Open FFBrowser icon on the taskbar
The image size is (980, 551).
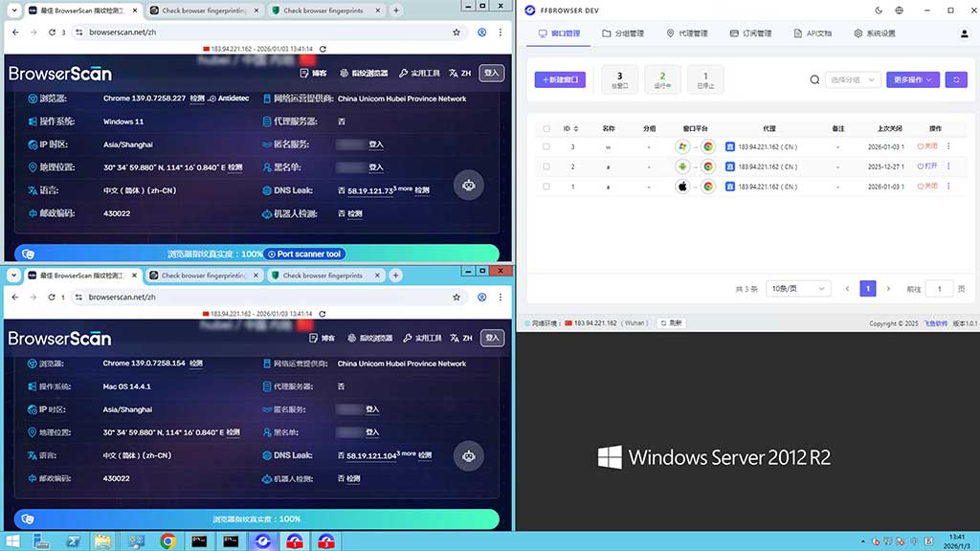click(x=263, y=541)
